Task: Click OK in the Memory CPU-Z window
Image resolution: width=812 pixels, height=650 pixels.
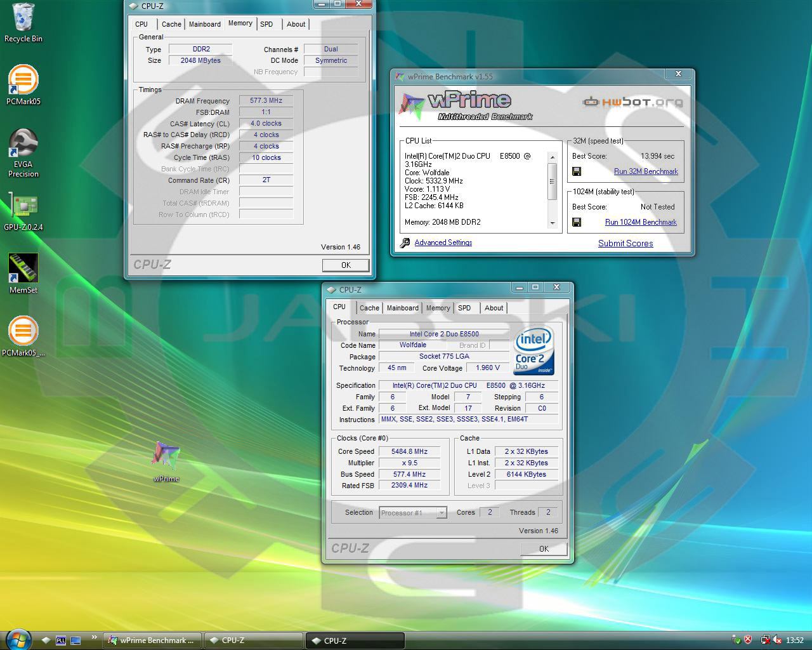Action: tap(346, 265)
